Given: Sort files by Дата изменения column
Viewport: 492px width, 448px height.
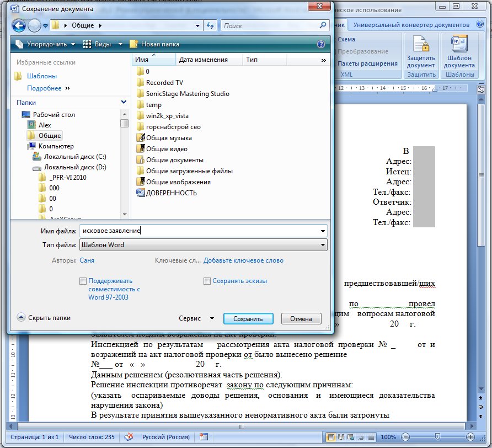Looking at the screenshot, I should pos(204,60).
